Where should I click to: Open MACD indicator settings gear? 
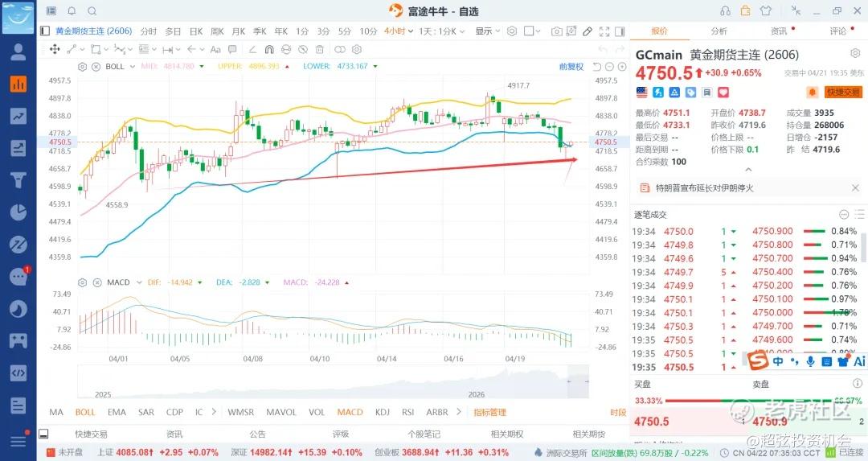coord(82,282)
